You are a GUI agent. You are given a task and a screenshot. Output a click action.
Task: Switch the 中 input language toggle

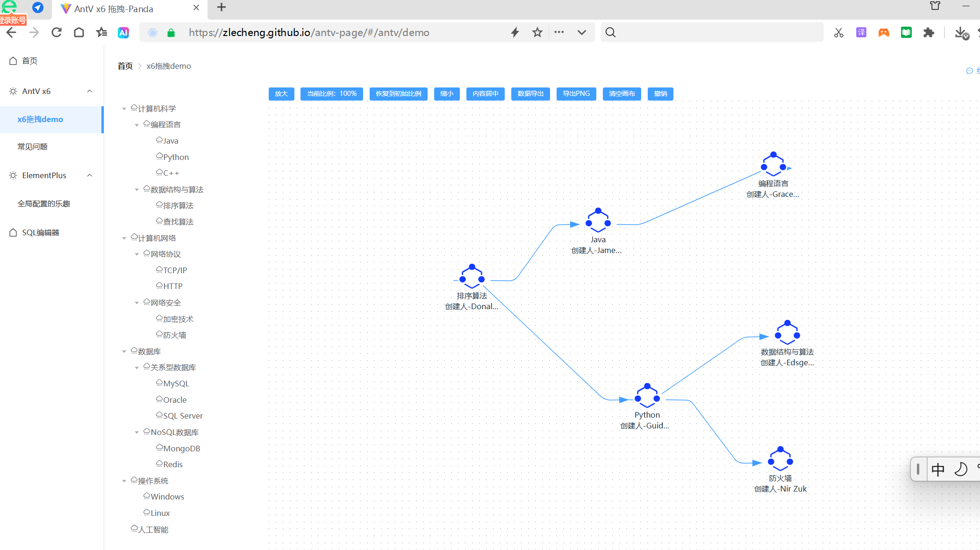pyautogui.click(x=937, y=469)
